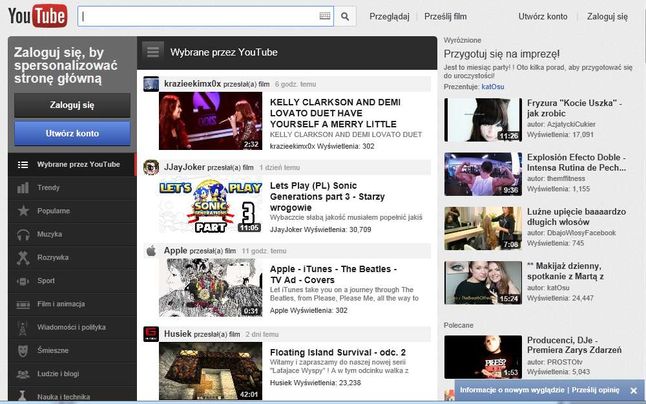Open Lets Play Sonic Generations thumbnail
This screenshot has height=404, width=646.
coord(210,204)
